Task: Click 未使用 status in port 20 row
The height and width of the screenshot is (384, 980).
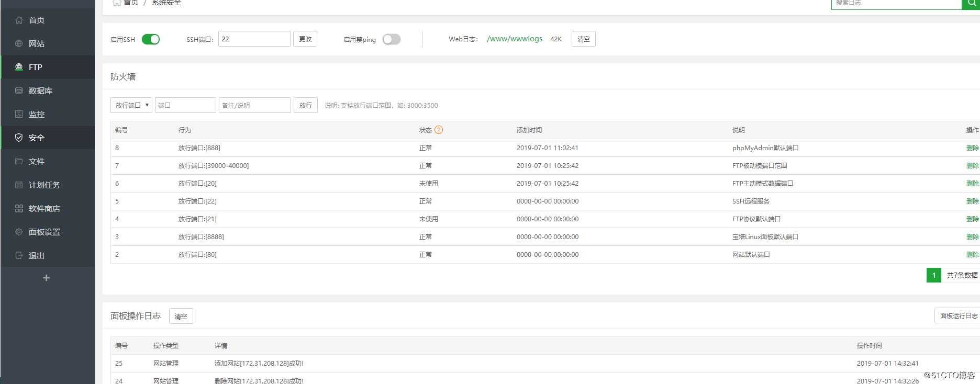Action: coord(429,183)
